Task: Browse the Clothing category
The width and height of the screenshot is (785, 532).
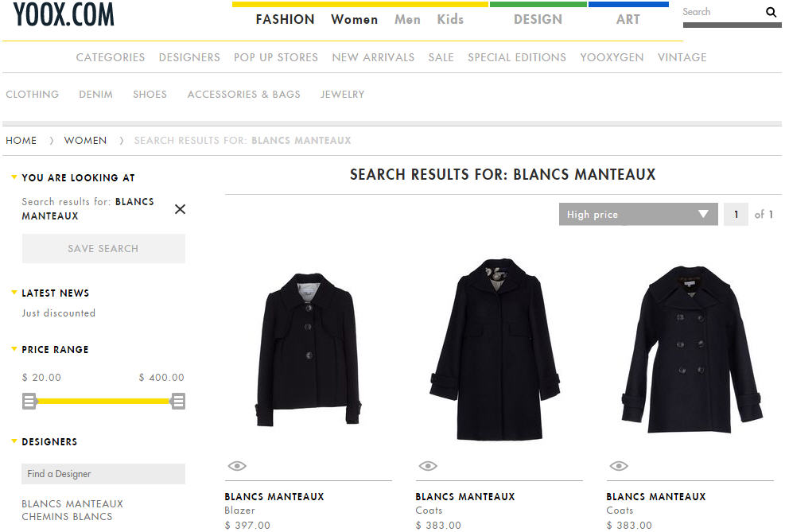Action: (x=32, y=94)
